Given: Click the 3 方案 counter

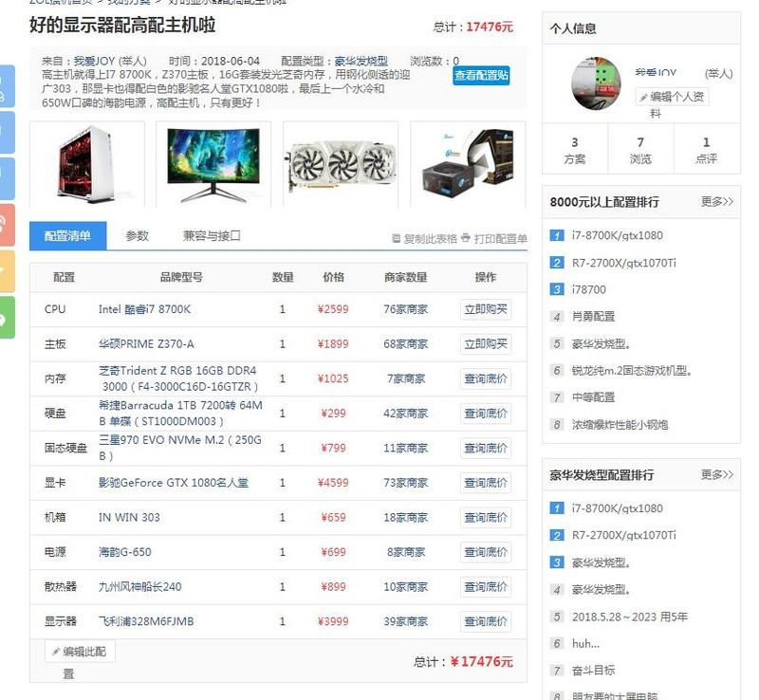Looking at the screenshot, I should (x=575, y=150).
